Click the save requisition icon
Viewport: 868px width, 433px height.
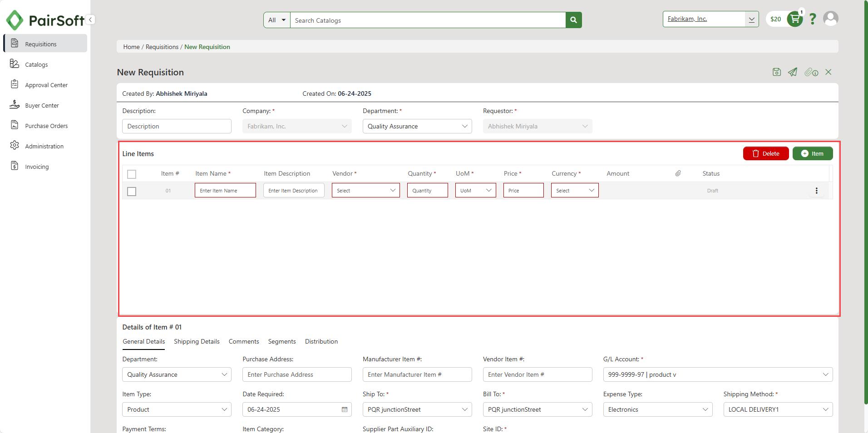777,72
